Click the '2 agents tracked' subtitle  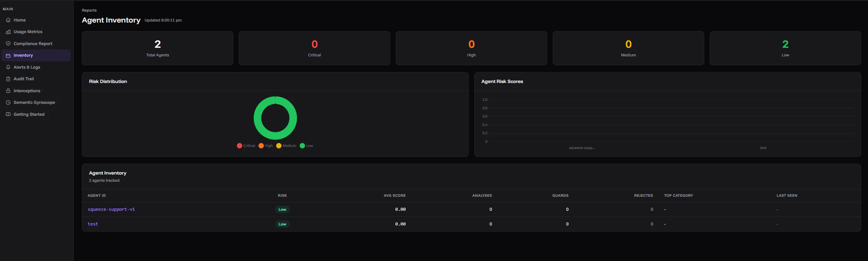104,180
